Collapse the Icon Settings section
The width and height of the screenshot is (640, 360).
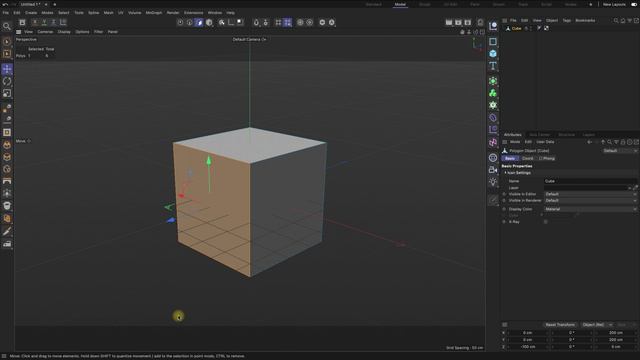[x=505, y=173]
